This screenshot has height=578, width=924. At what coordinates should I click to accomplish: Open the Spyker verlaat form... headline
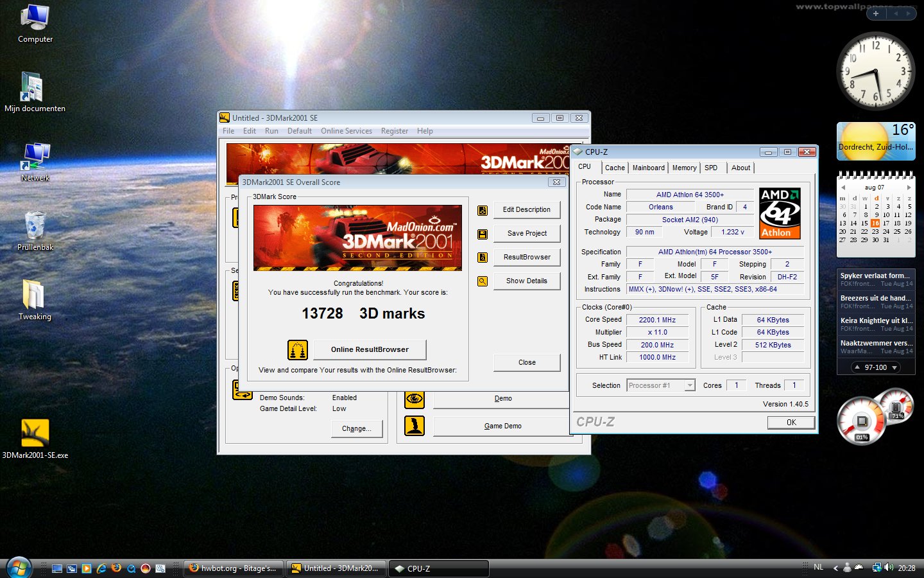click(x=876, y=279)
